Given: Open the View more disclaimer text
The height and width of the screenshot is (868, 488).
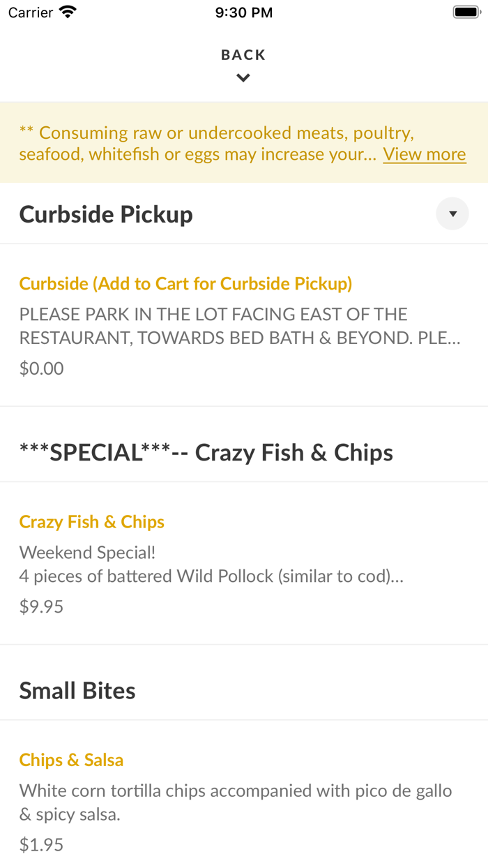Looking at the screenshot, I should (x=424, y=154).
